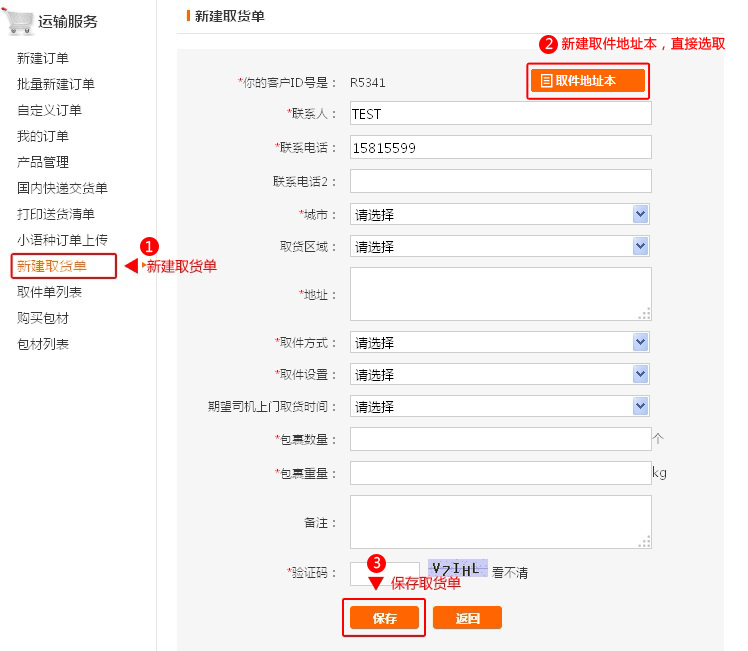Expand the 取货区域 dropdown
The width and height of the screenshot is (748, 651).
coord(500,247)
